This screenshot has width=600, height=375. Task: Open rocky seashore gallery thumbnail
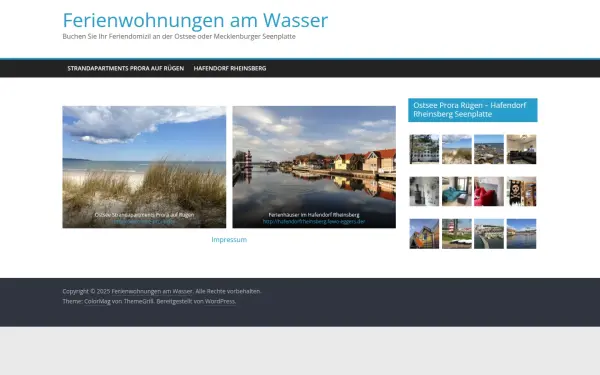tap(489, 149)
